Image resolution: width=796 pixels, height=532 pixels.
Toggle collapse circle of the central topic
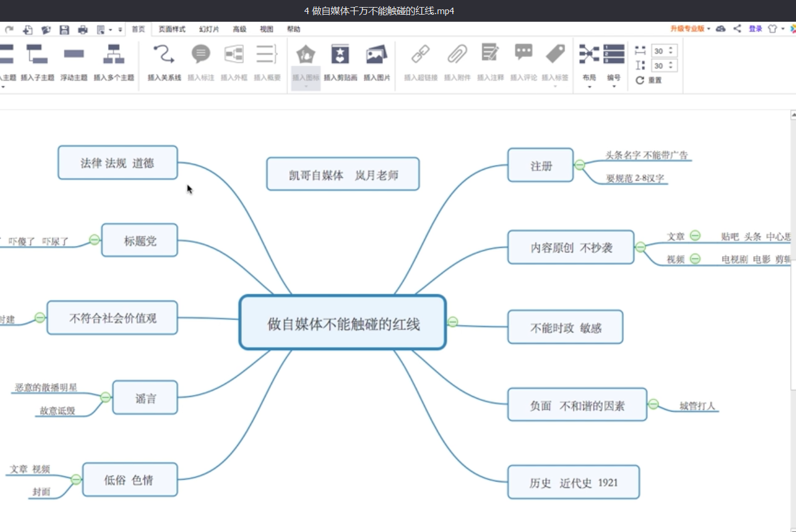452,322
